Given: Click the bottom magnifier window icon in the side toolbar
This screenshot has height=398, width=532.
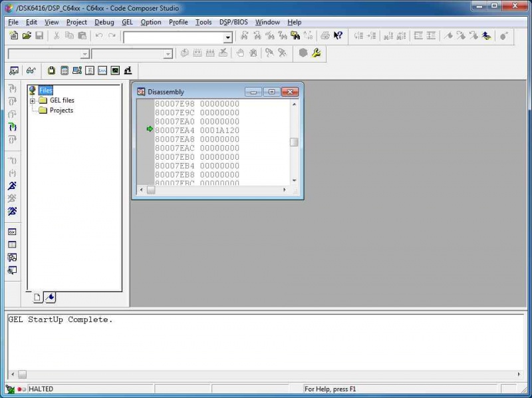Looking at the screenshot, I should [x=12, y=270].
